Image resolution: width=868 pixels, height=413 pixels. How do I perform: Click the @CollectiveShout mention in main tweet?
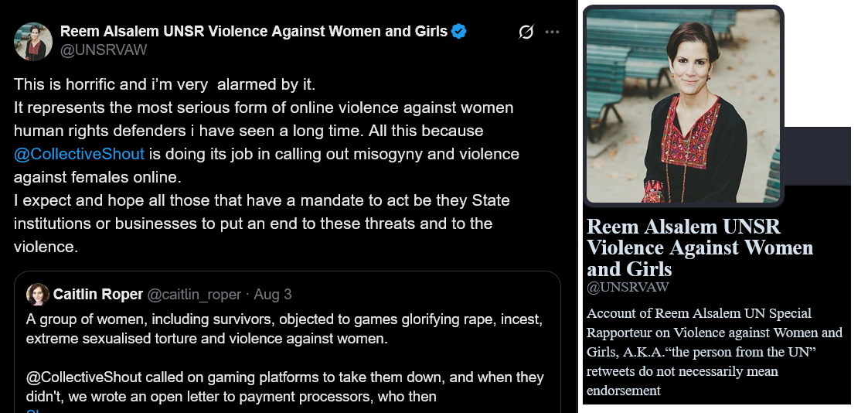pos(79,154)
